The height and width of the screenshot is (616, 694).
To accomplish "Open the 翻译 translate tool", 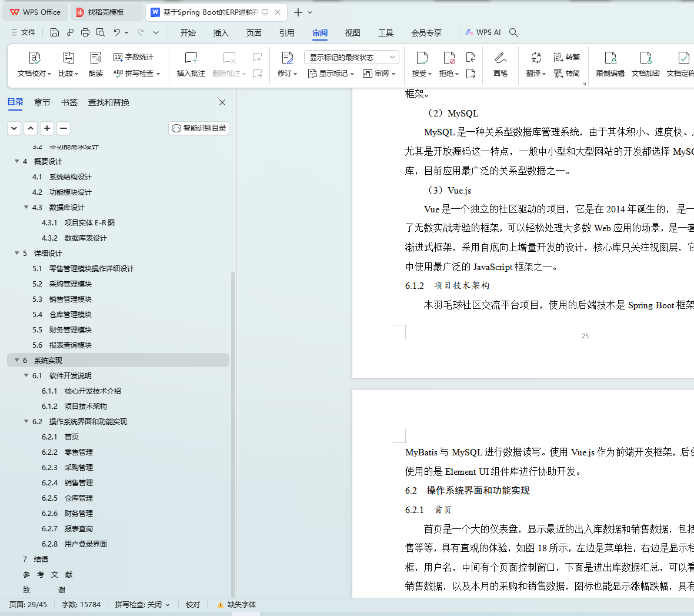I will tap(536, 64).
